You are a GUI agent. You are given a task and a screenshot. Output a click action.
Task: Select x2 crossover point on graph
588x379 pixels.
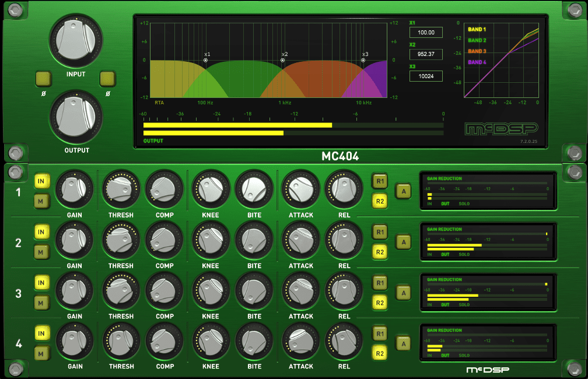click(283, 60)
